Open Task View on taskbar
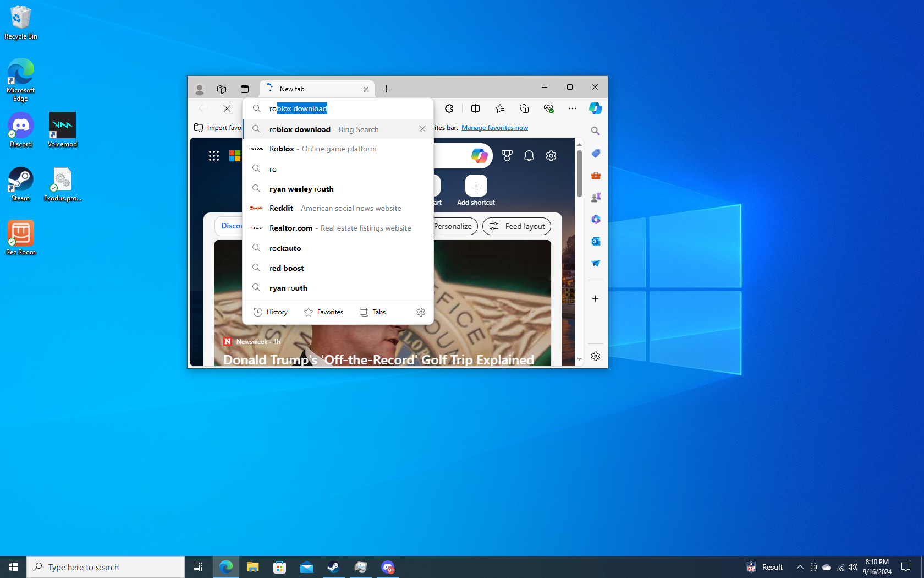 198,567
